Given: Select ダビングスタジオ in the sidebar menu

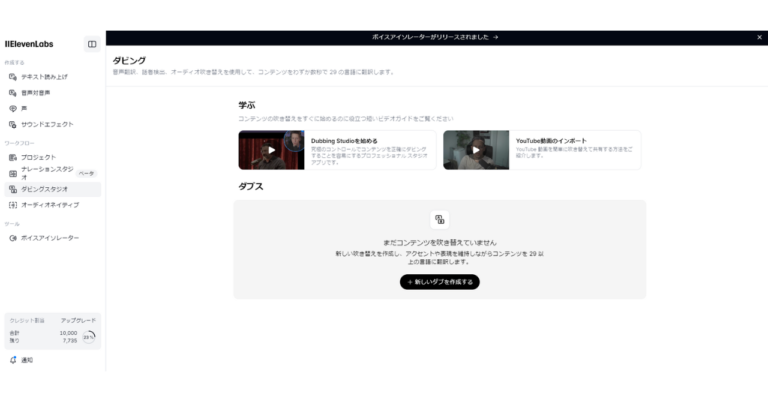Looking at the screenshot, I should coord(45,189).
